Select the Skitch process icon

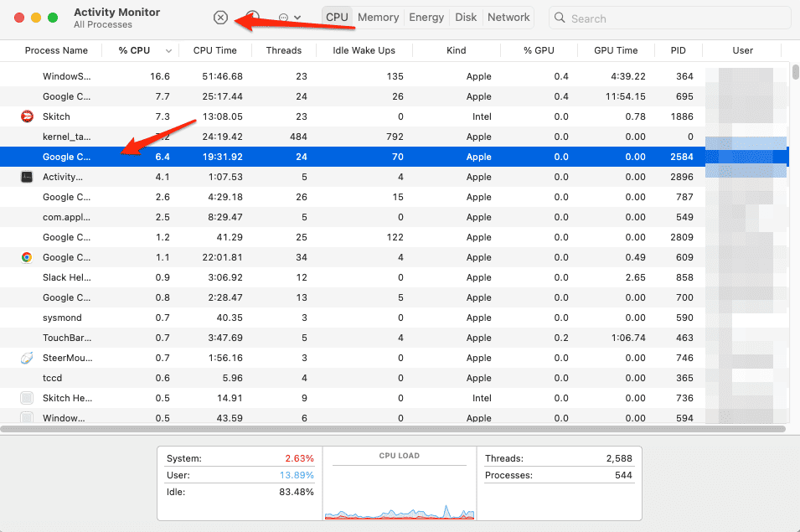(27, 116)
